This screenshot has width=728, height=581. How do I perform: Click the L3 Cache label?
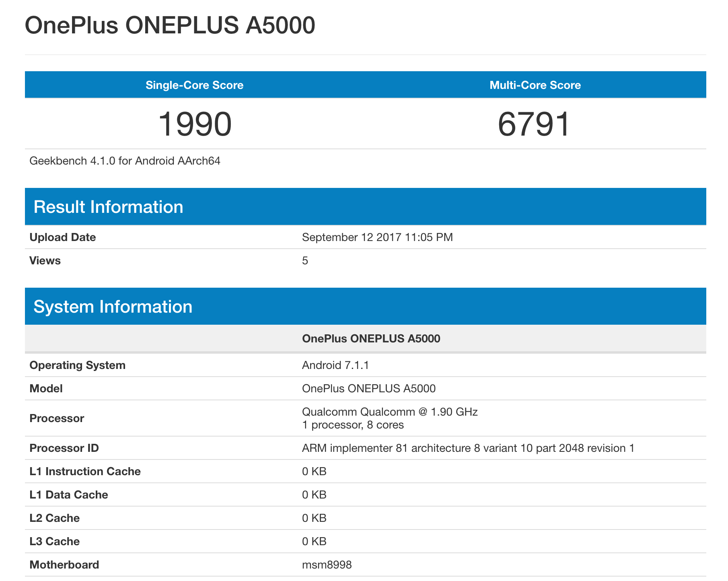55,542
